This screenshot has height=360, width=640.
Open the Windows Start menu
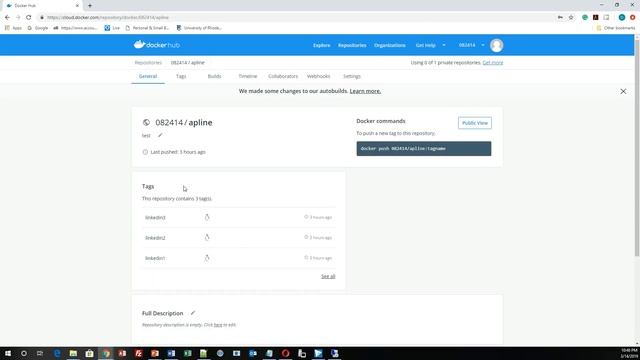[x=8, y=353]
